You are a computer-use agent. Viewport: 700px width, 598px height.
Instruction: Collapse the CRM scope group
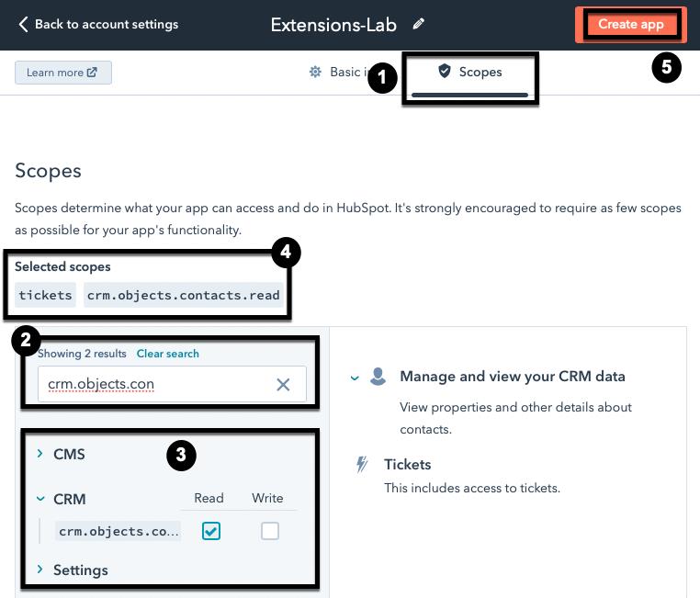coord(40,499)
